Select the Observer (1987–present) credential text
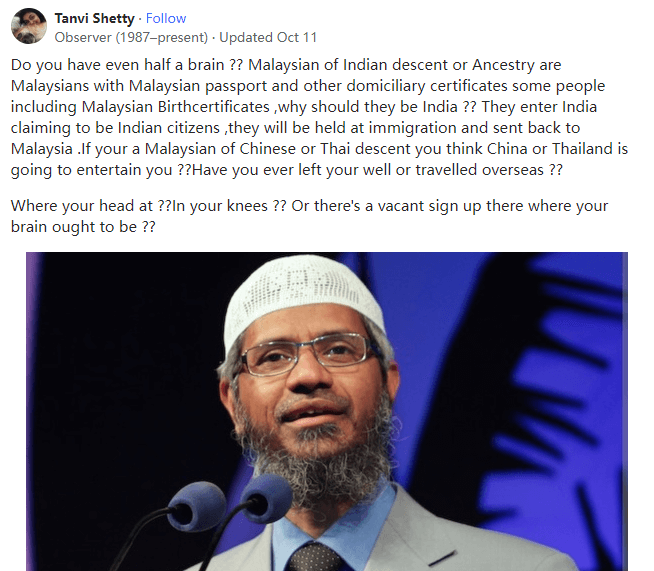The width and height of the screenshot is (654, 571). coord(131,37)
